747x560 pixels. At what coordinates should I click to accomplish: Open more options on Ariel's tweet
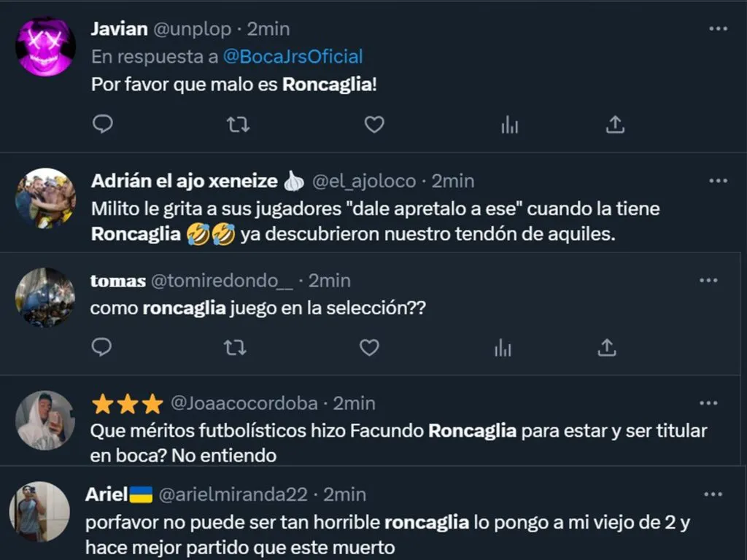pos(713,494)
